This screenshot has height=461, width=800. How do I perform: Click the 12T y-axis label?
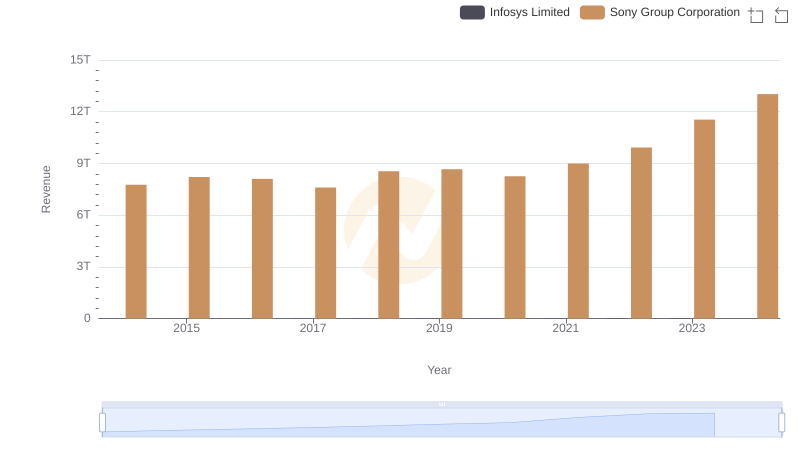click(81, 111)
